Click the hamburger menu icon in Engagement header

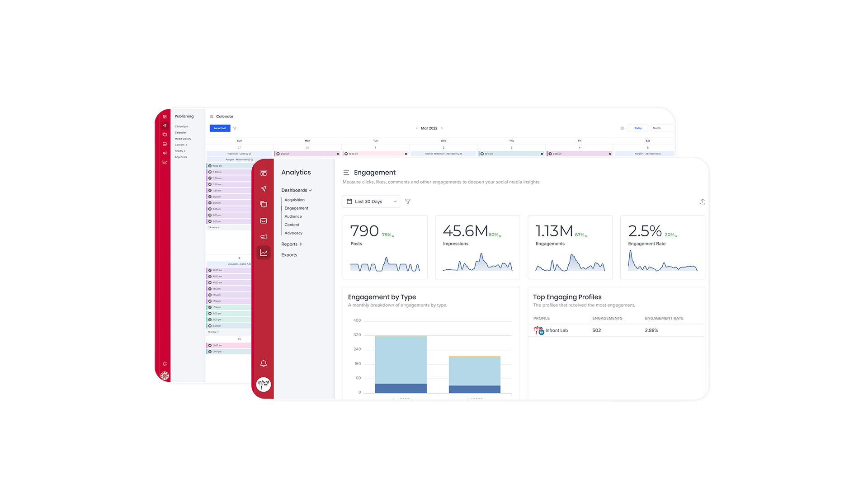tap(346, 172)
